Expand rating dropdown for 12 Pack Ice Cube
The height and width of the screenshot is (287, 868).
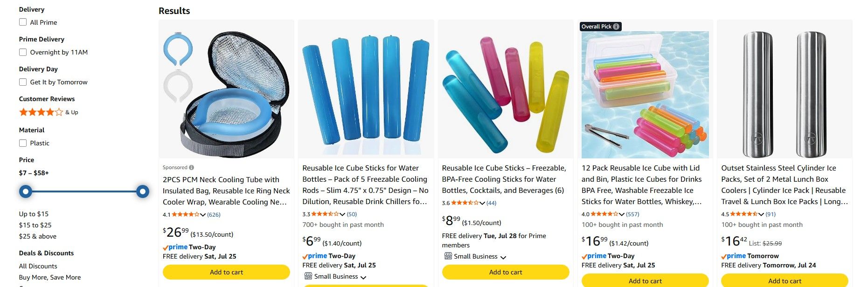coord(622,214)
